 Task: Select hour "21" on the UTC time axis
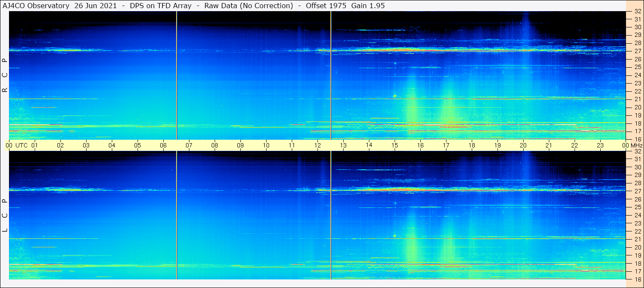549,145
